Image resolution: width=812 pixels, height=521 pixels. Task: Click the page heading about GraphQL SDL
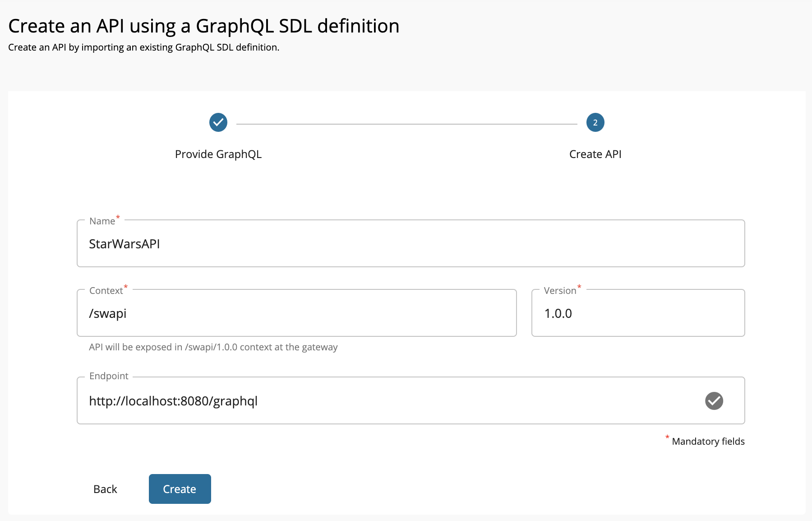(204, 26)
